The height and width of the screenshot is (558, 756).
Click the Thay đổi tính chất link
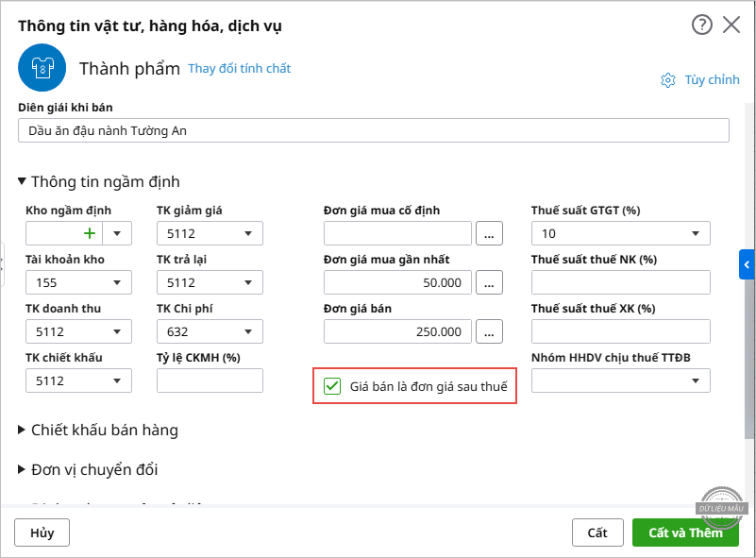coord(240,69)
